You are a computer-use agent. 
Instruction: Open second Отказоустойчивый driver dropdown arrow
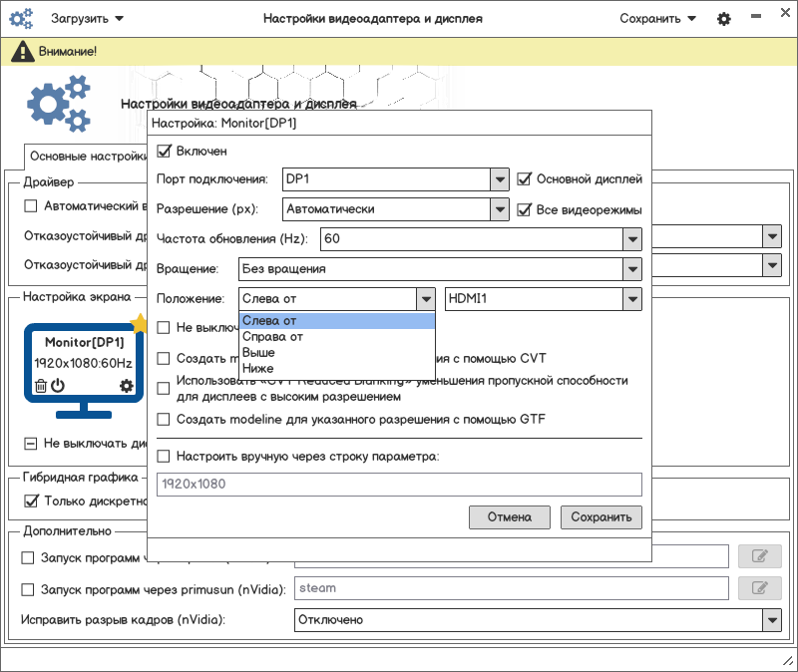click(x=772, y=265)
